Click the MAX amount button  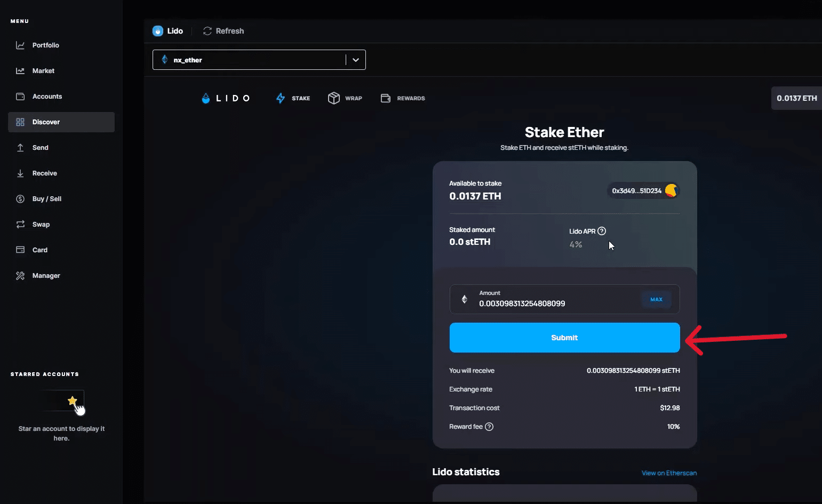click(x=656, y=299)
